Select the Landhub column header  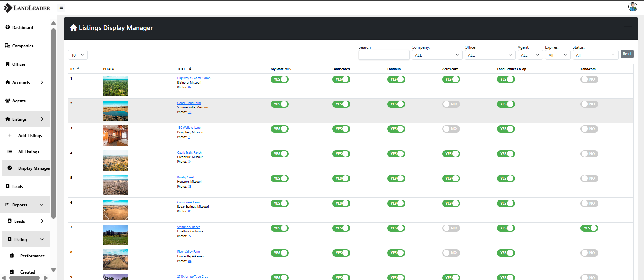tap(394, 69)
